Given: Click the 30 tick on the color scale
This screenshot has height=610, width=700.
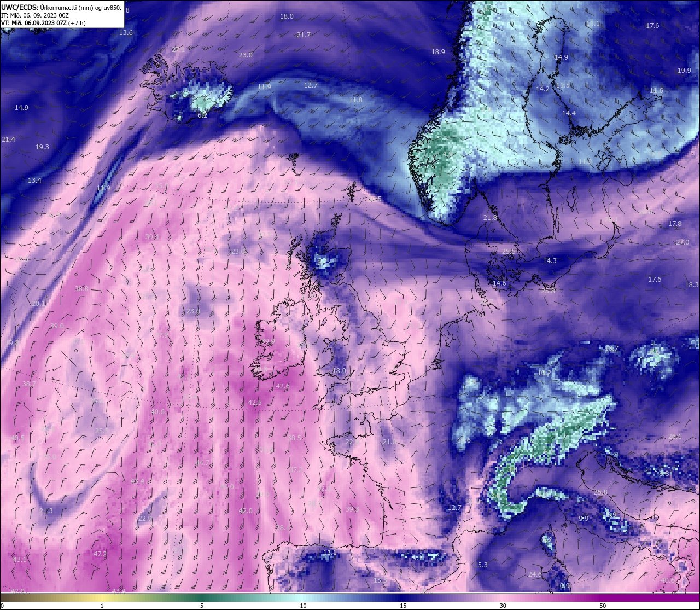Looking at the screenshot, I should pos(503,606).
